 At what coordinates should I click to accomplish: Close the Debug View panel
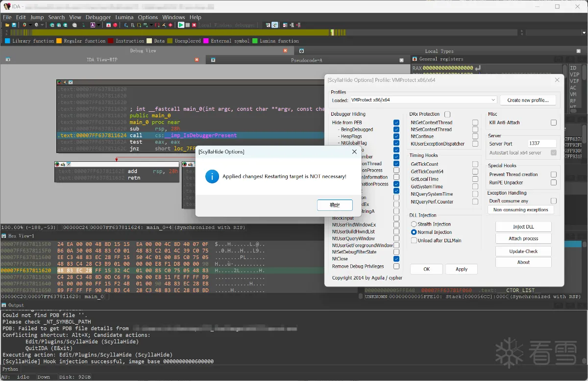click(x=286, y=51)
